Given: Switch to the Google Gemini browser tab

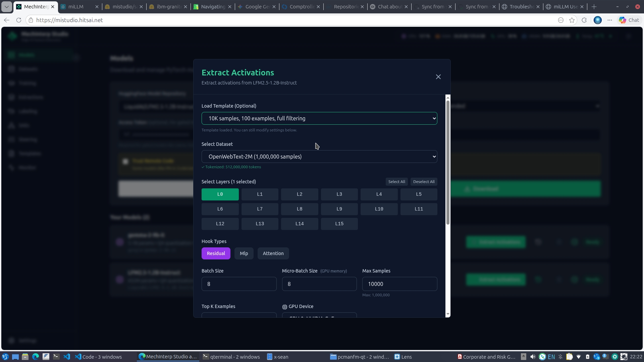Looking at the screenshot, I should 257,7.
